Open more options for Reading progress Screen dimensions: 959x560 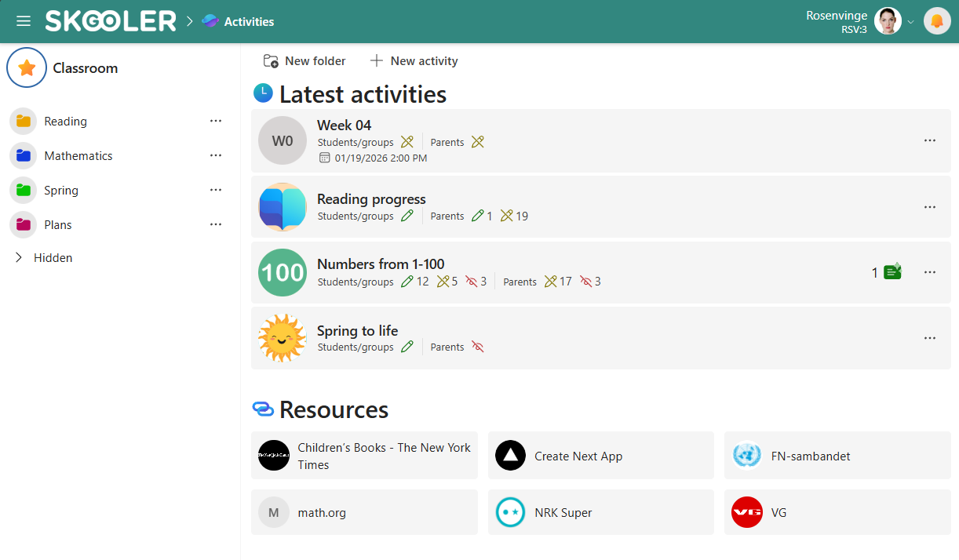click(x=930, y=207)
